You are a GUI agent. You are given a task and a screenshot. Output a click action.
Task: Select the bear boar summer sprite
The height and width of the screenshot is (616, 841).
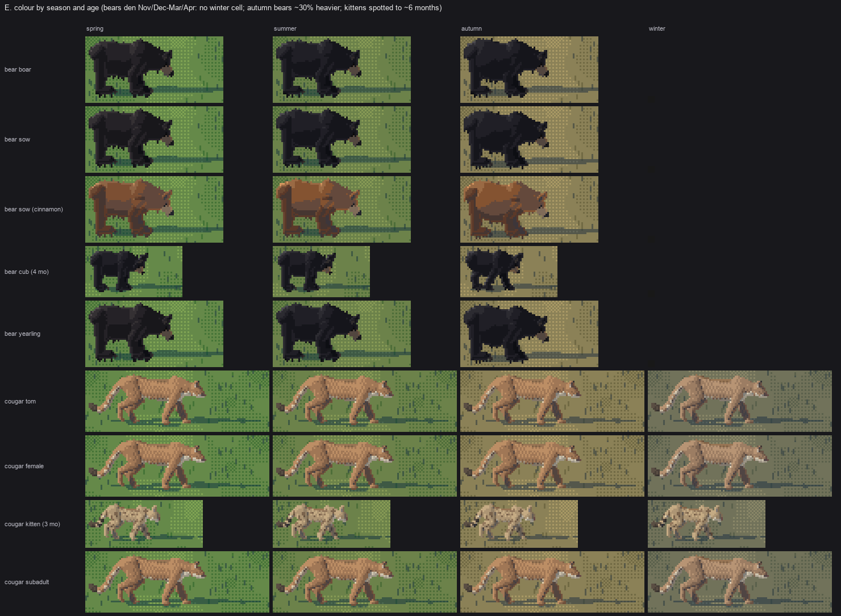[x=342, y=69]
